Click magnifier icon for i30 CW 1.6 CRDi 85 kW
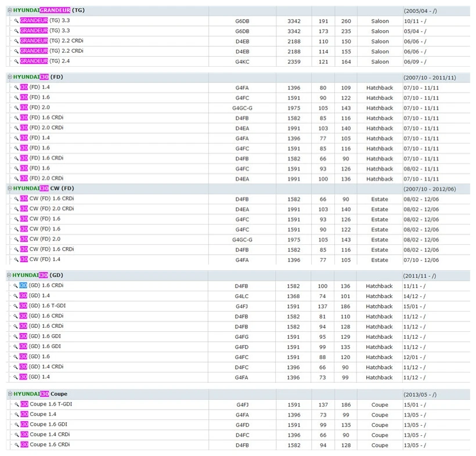 pyautogui.click(x=16, y=249)
